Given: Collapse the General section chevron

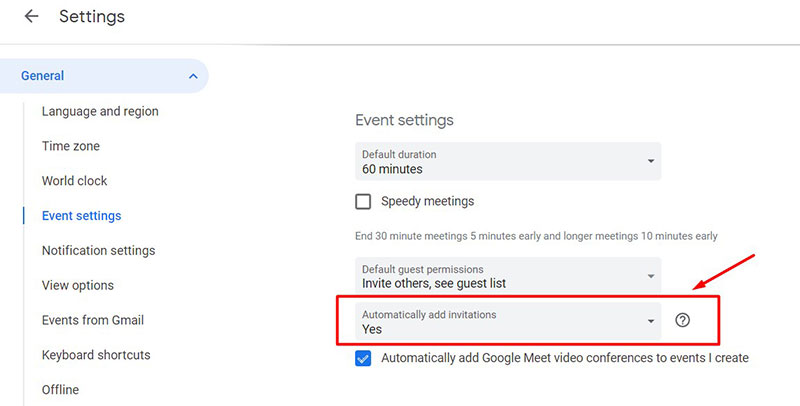Looking at the screenshot, I should tap(192, 76).
